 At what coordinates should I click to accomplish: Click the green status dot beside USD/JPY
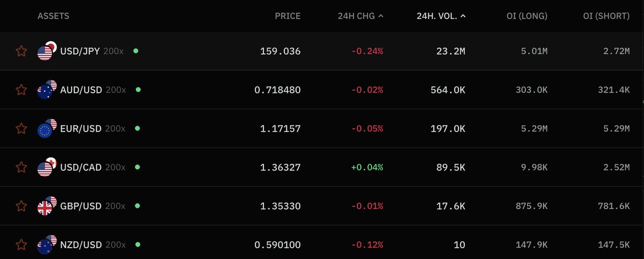pyautogui.click(x=136, y=51)
